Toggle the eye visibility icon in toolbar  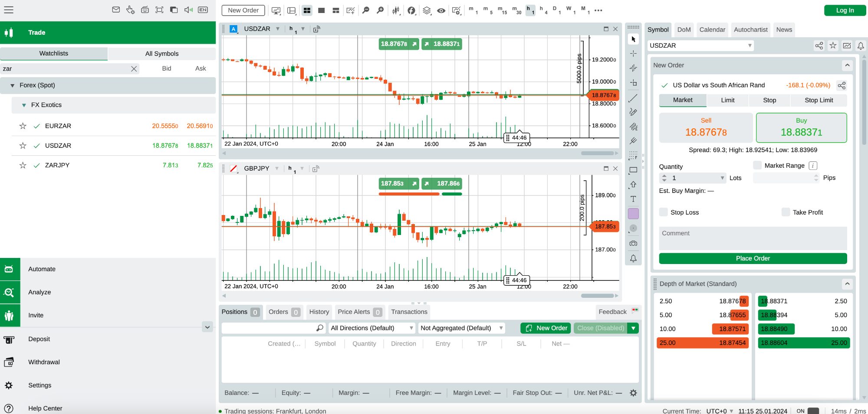(x=441, y=10)
